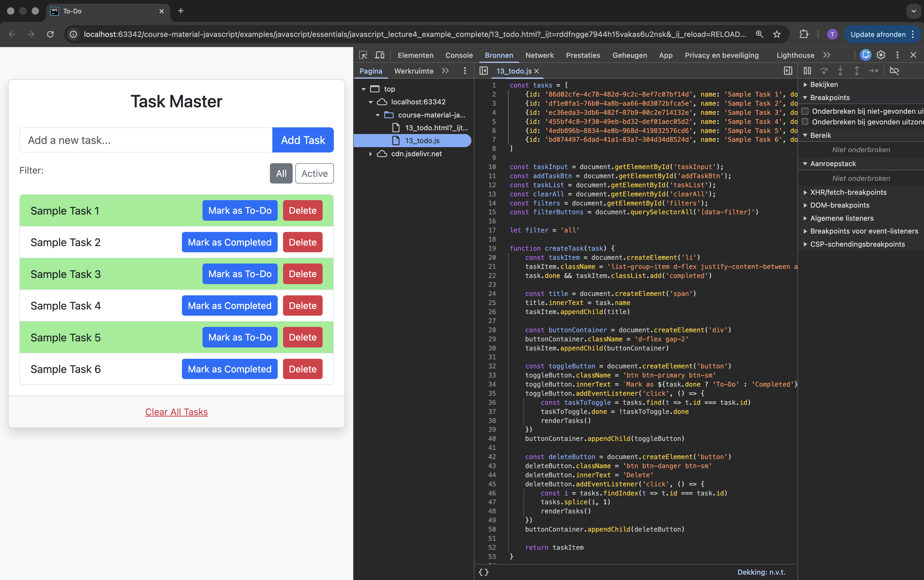Viewport: 924px width, 580px height.
Task: Click the step over next function call icon
Action: tap(824, 71)
